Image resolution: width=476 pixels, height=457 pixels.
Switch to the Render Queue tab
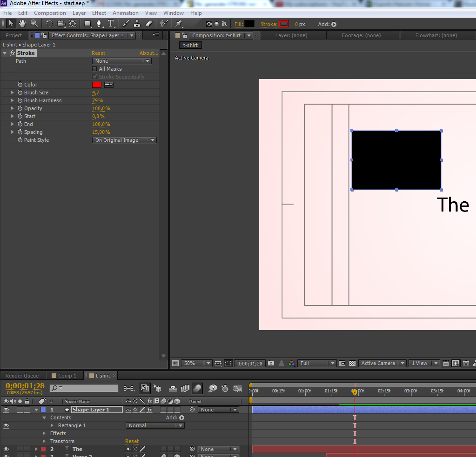(22, 376)
